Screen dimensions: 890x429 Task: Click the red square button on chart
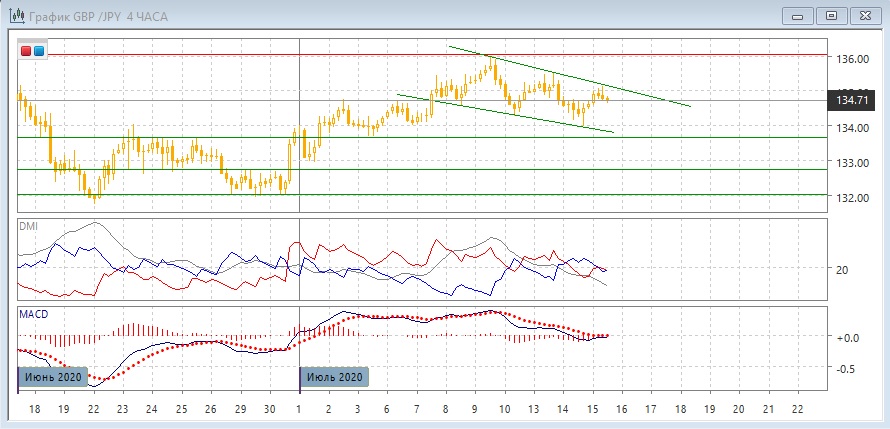(26, 50)
